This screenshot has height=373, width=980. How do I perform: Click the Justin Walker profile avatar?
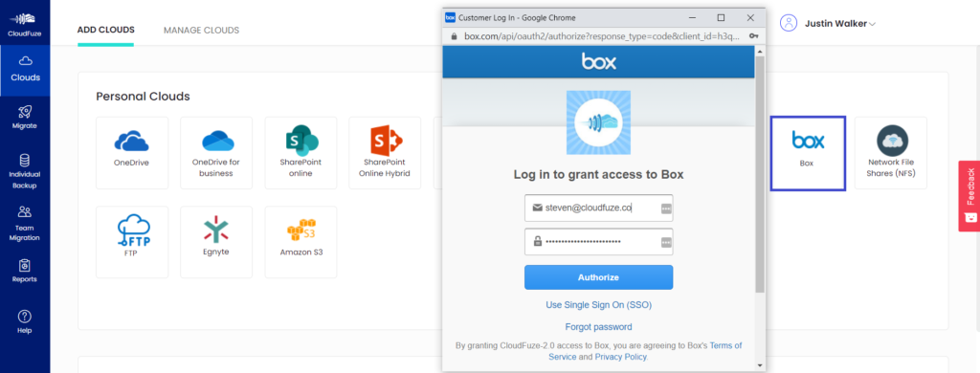[x=789, y=24]
